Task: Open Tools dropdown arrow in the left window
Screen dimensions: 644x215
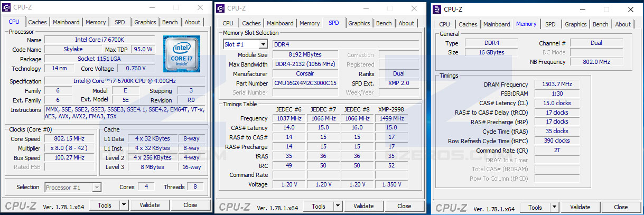Action: pos(124,205)
